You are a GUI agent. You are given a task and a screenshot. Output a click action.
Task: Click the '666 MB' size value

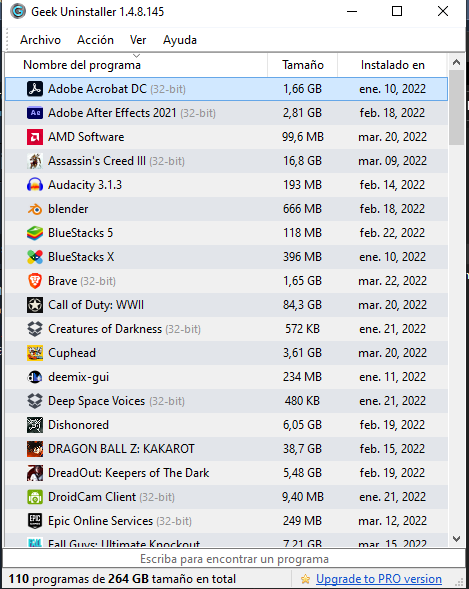tap(302, 209)
